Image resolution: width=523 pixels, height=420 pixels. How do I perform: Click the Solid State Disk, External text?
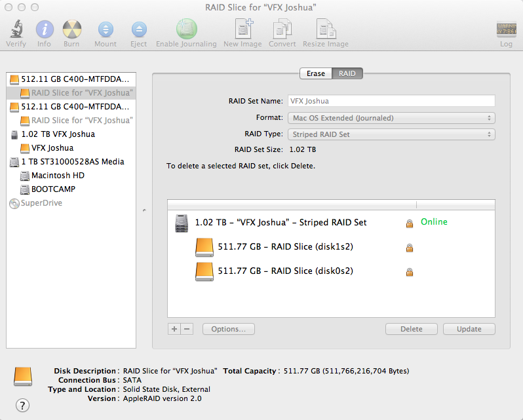click(166, 389)
